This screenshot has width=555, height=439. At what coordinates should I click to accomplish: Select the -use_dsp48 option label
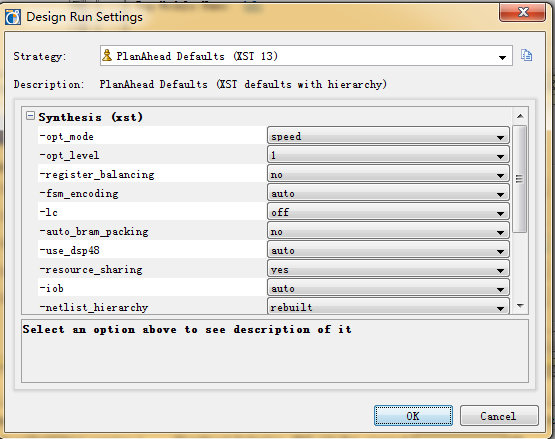click(x=69, y=251)
